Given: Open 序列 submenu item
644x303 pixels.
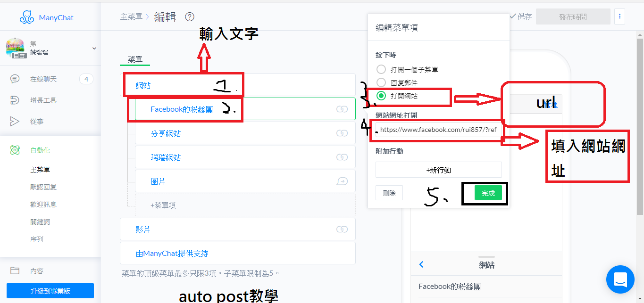Looking at the screenshot, I should (37, 239).
